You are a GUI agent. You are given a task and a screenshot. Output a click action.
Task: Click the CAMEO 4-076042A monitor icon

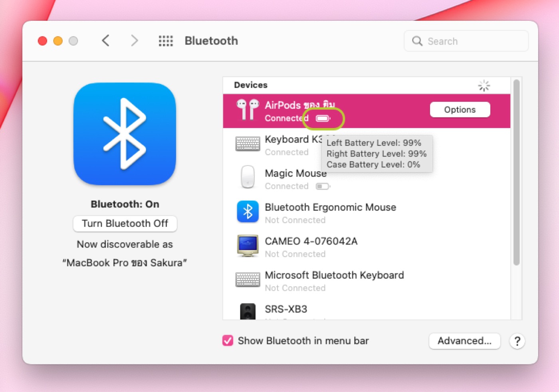248,245
